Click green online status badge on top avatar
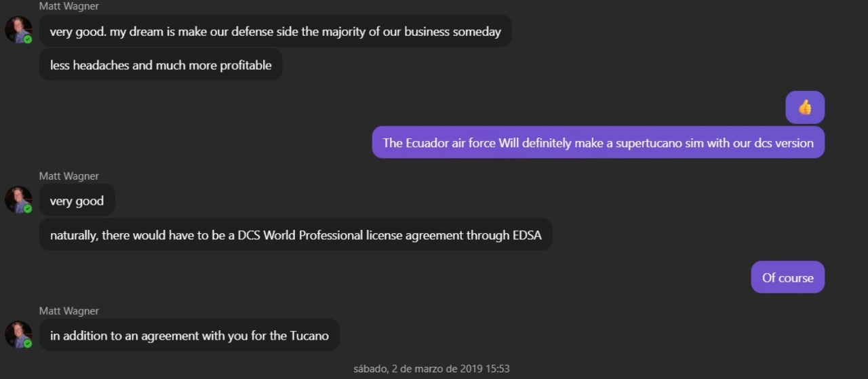Viewport: 868px width, 379px height. click(x=28, y=39)
